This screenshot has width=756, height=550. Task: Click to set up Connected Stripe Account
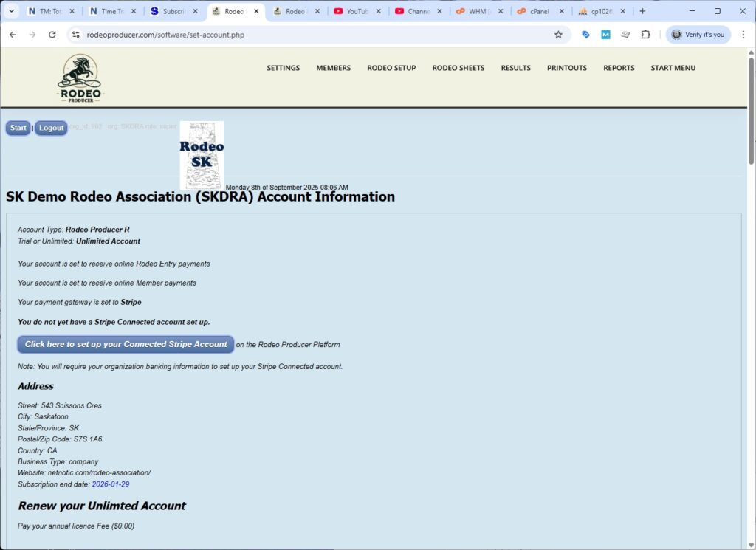(x=126, y=344)
